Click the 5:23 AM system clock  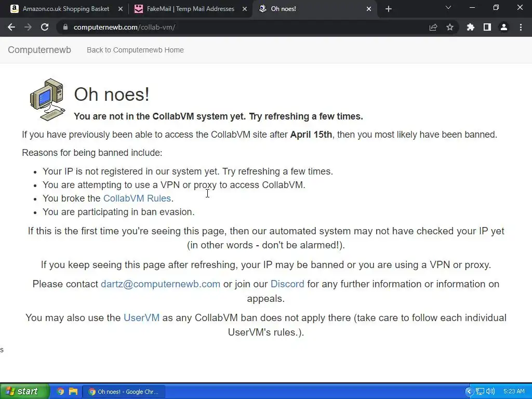[x=514, y=392]
